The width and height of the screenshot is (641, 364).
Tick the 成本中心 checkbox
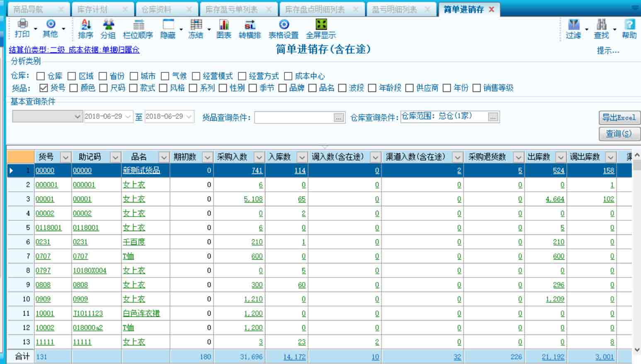[x=288, y=76]
